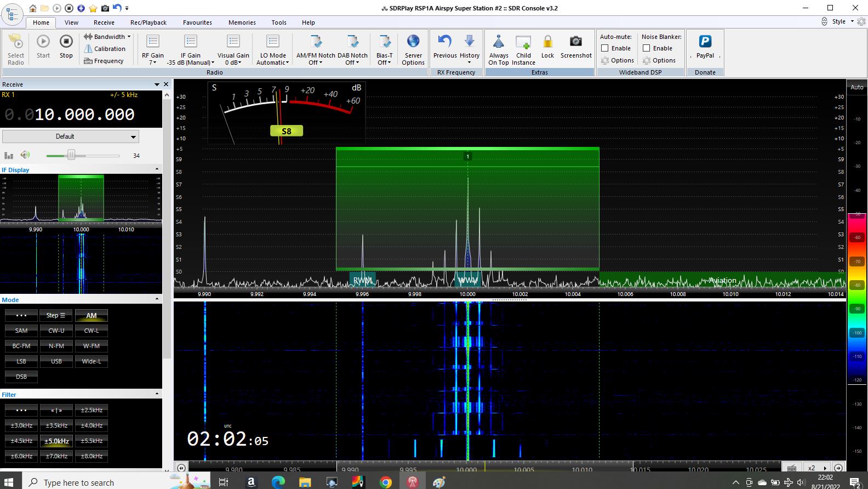Click the volume slider handle
The height and width of the screenshot is (489, 868).
71,156
